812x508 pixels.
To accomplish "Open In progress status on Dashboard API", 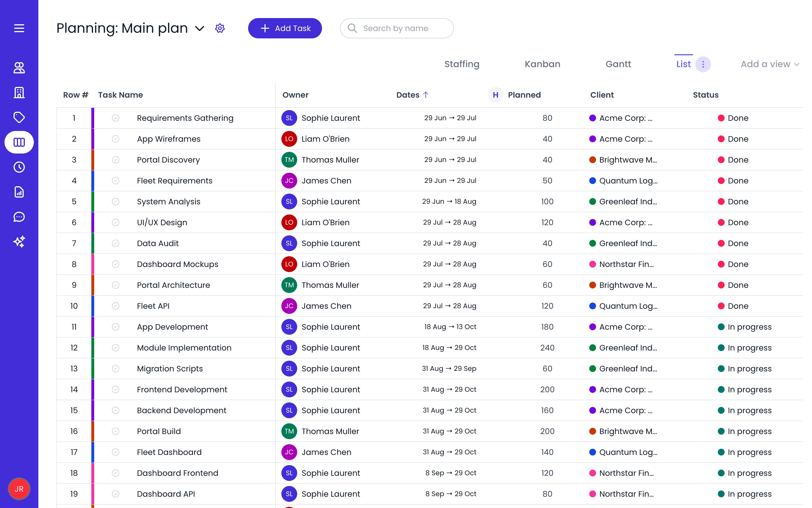I will 745,494.
